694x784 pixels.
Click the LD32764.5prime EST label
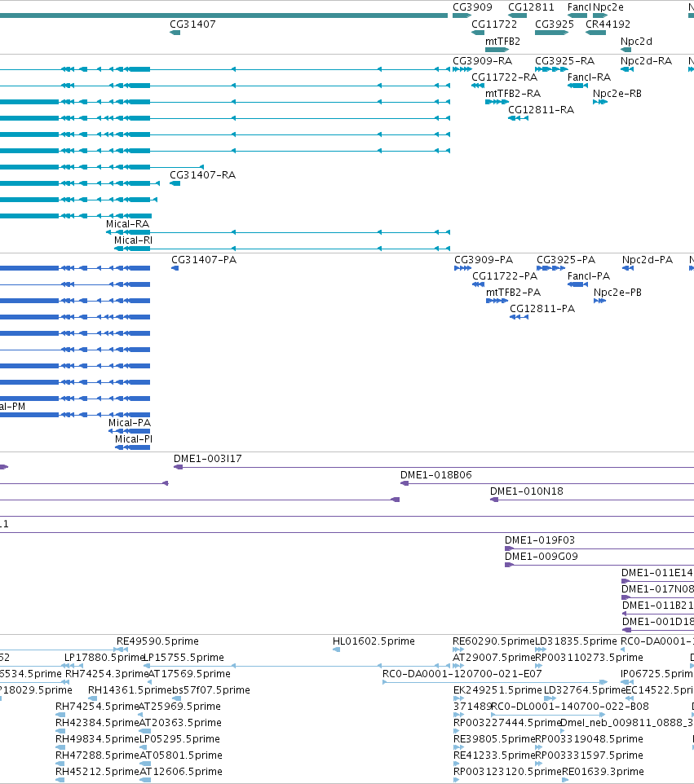pos(585,690)
